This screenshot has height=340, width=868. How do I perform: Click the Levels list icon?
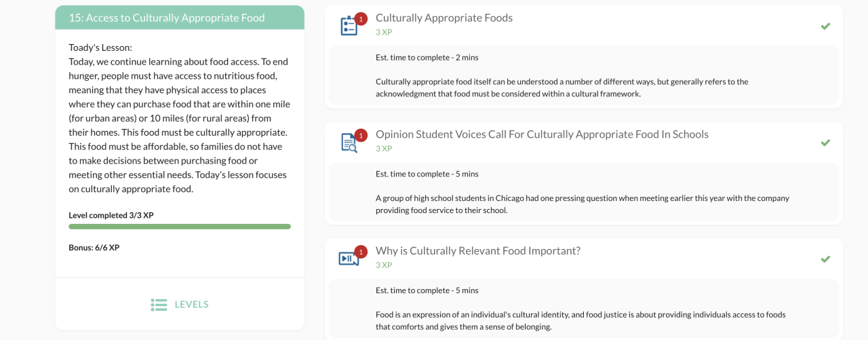click(159, 305)
